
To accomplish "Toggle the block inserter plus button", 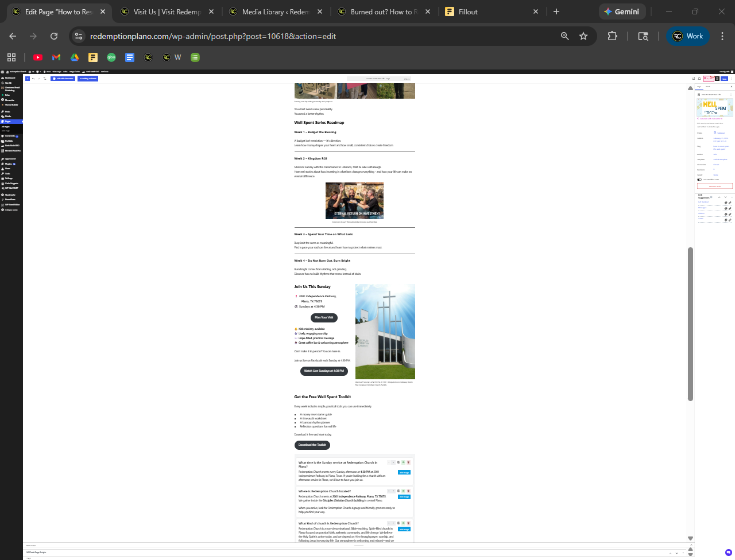I will pos(27,79).
